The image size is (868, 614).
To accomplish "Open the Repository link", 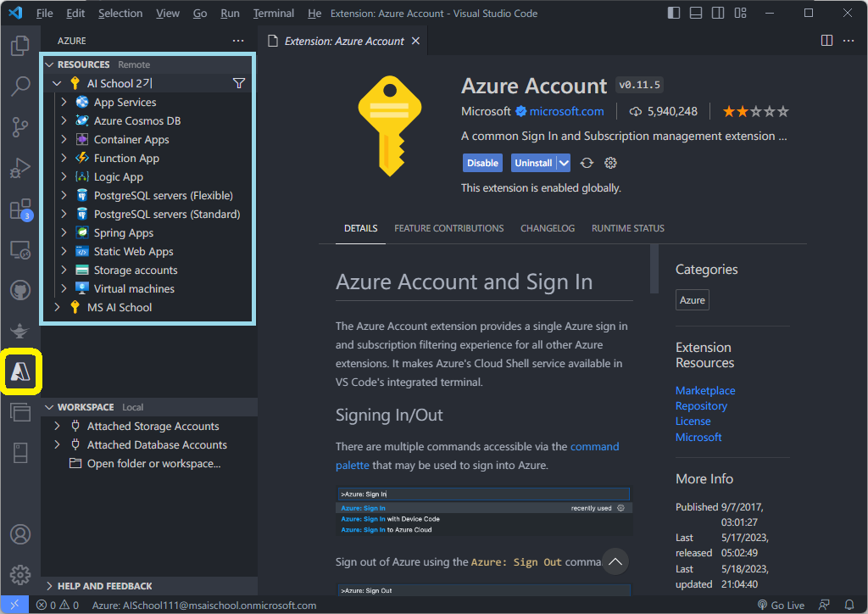I will pos(701,406).
